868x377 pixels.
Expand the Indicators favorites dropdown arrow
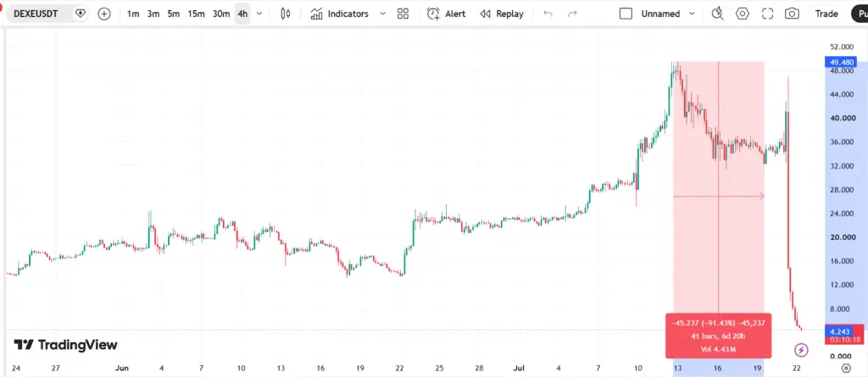382,14
